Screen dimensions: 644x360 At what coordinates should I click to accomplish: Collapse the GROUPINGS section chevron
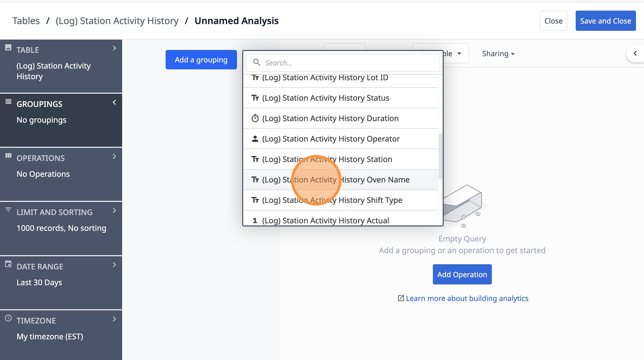coord(114,102)
